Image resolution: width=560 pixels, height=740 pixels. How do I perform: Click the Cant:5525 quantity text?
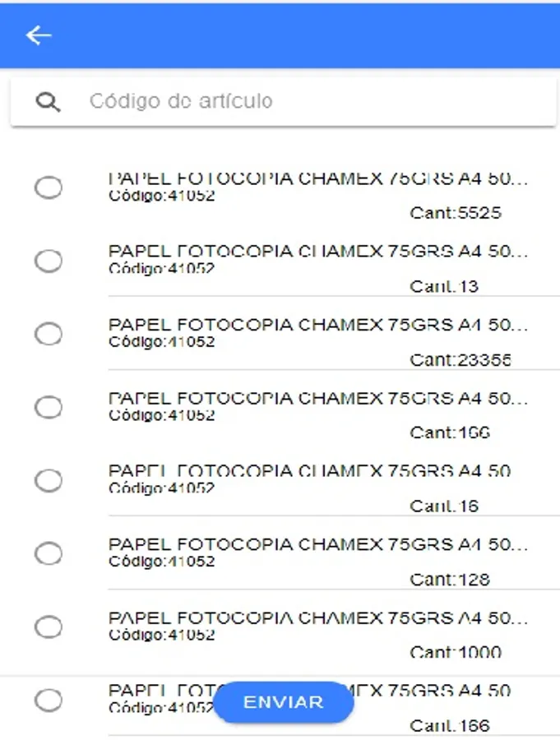coord(456,214)
